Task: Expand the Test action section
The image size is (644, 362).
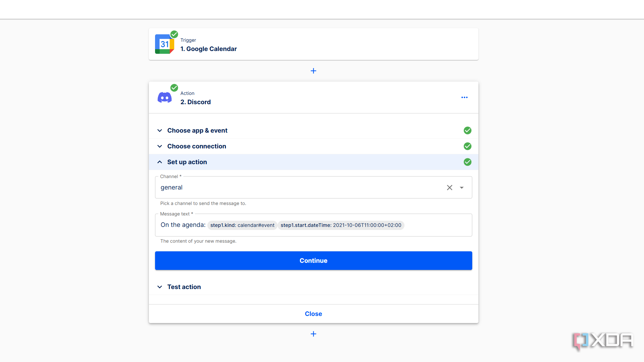Action: point(160,287)
